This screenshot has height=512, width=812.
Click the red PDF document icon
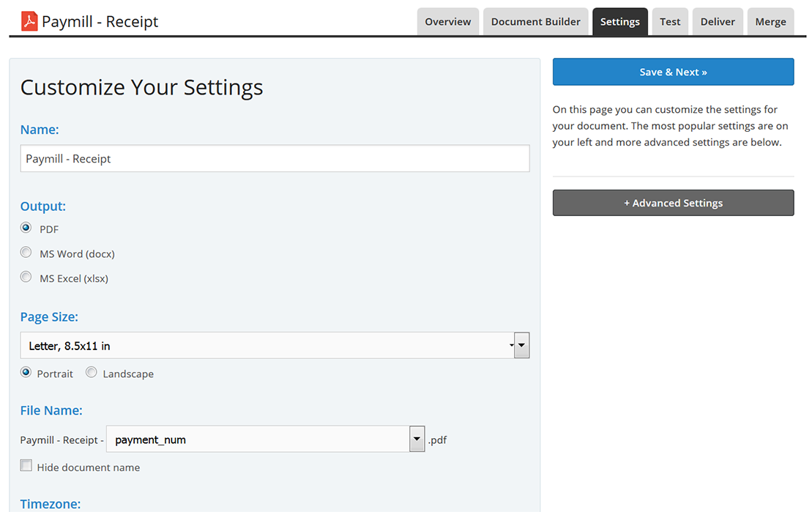(x=29, y=21)
